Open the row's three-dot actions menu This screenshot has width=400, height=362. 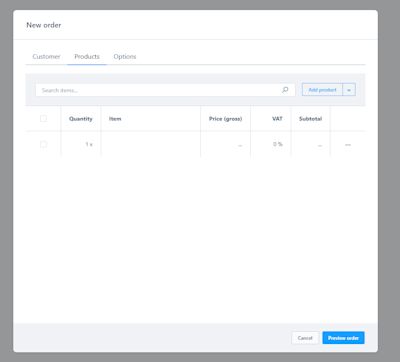(x=348, y=145)
